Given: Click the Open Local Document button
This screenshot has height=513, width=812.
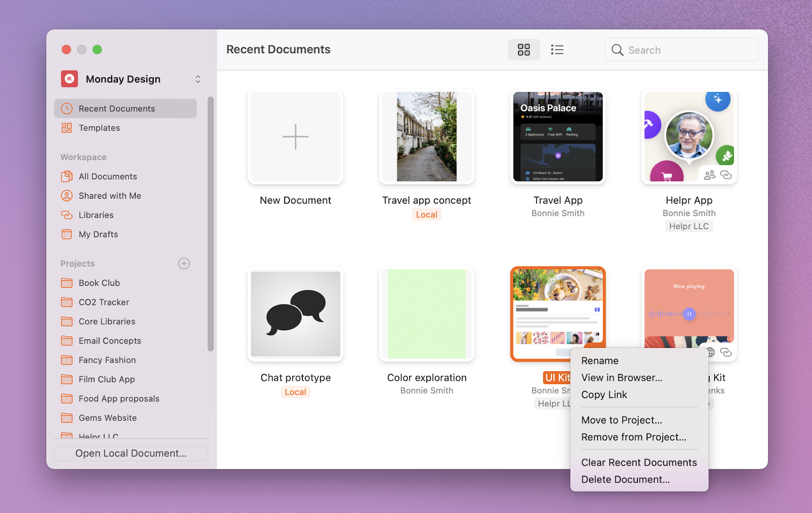Looking at the screenshot, I should [131, 453].
